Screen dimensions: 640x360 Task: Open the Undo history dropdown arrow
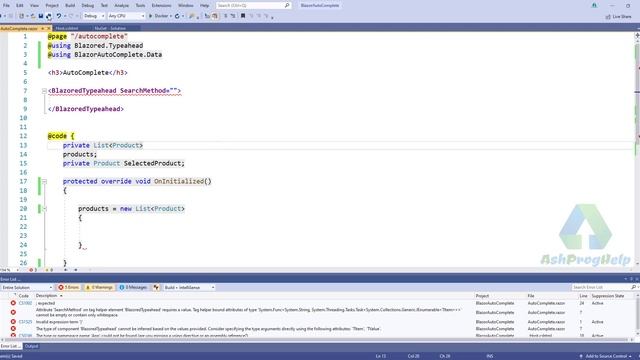click(64, 16)
